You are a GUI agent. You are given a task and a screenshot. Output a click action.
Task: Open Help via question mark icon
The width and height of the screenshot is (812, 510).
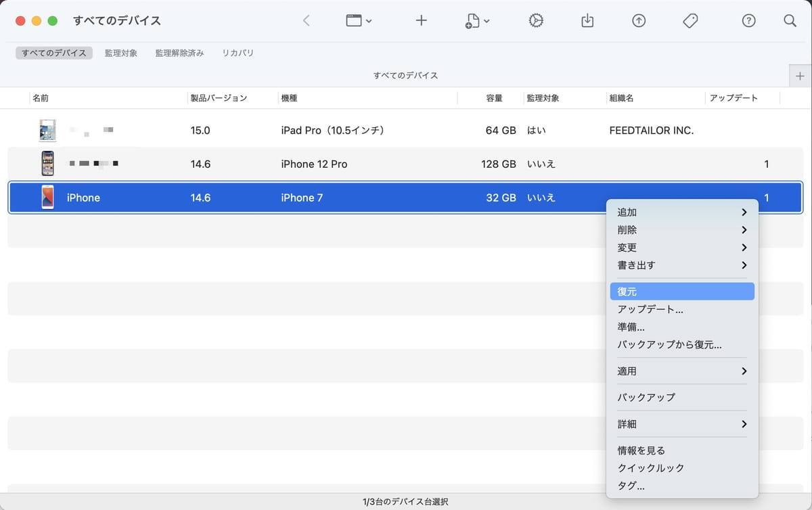coord(748,21)
